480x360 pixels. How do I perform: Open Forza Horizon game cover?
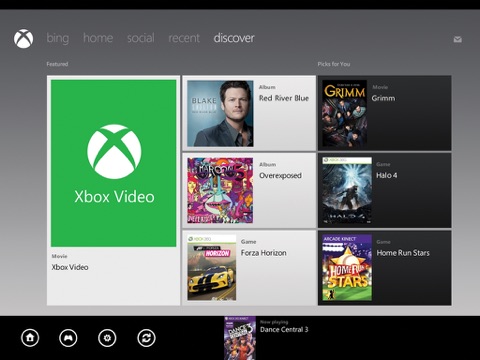point(212,268)
